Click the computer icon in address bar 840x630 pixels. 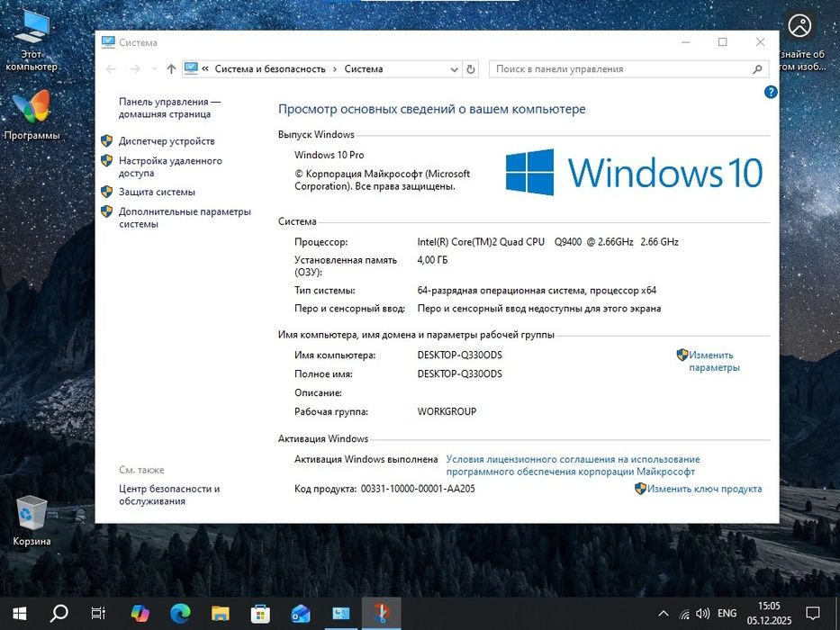[191, 68]
